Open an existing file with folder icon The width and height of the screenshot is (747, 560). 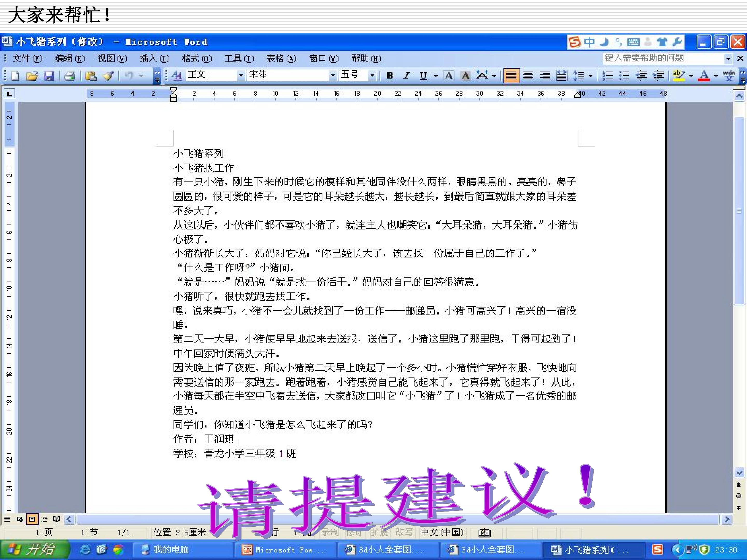tap(32, 76)
